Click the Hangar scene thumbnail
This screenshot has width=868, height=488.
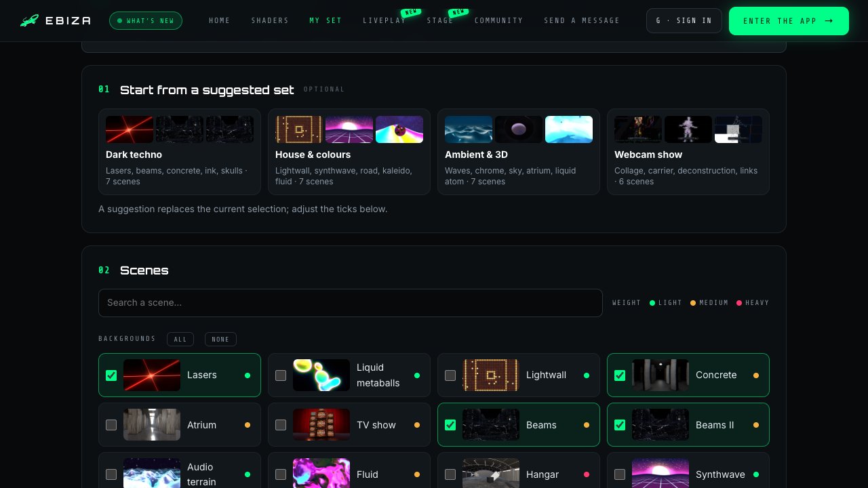click(491, 473)
